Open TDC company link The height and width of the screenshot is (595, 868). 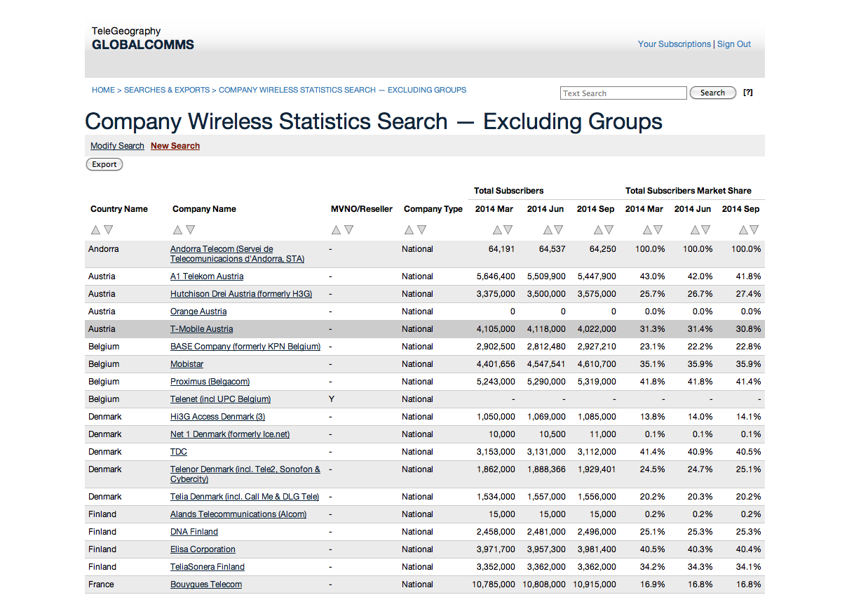179,452
